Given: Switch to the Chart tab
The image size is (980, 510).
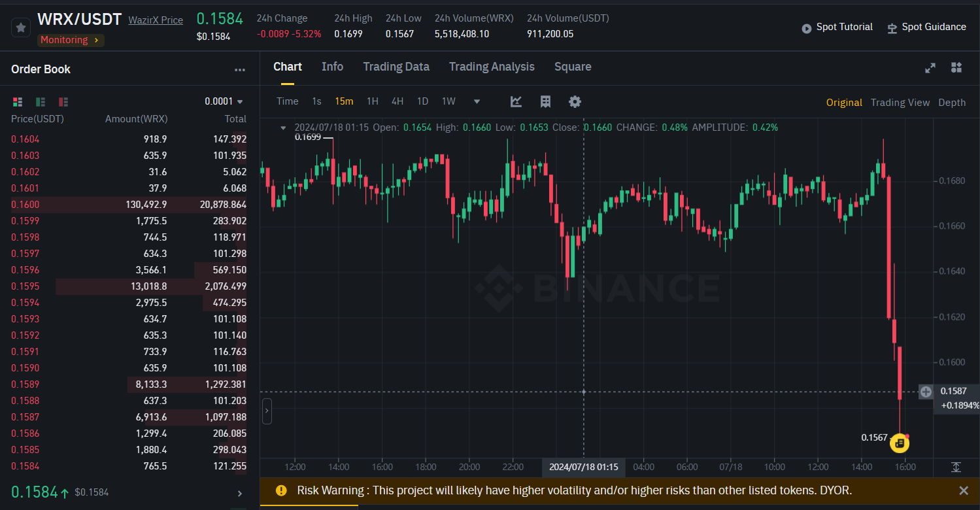Looking at the screenshot, I should pyautogui.click(x=288, y=67).
